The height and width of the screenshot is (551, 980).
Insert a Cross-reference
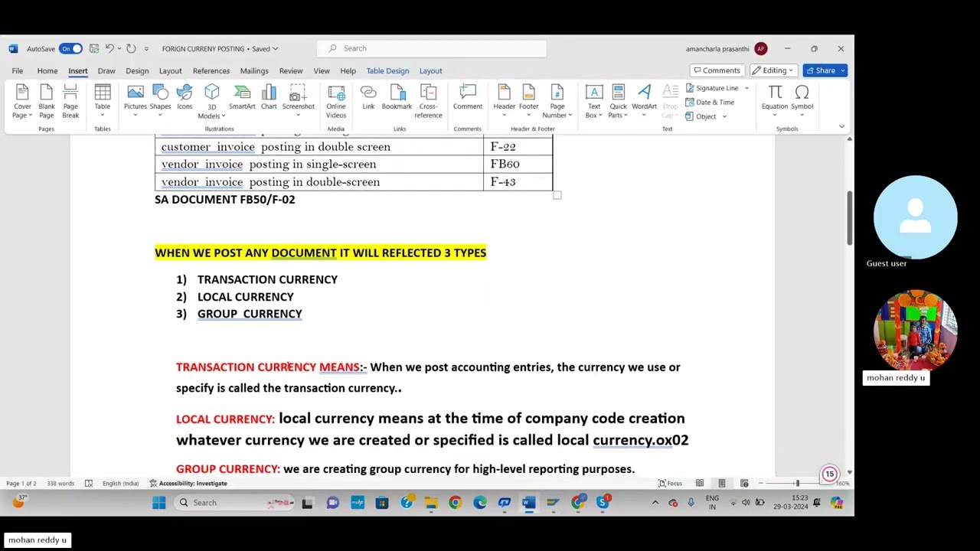pyautogui.click(x=428, y=101)
